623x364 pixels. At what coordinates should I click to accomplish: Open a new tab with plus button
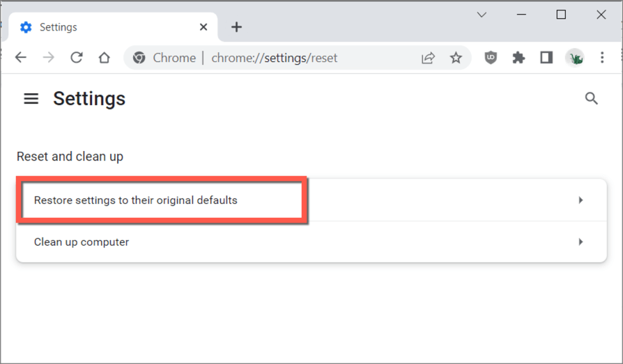[x=236, y=27]
